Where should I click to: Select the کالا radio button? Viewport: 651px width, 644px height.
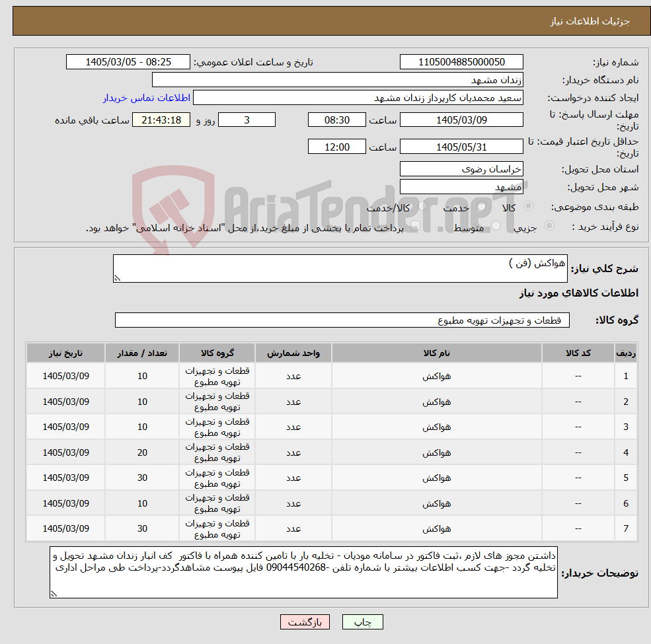[x=529, y=206]
